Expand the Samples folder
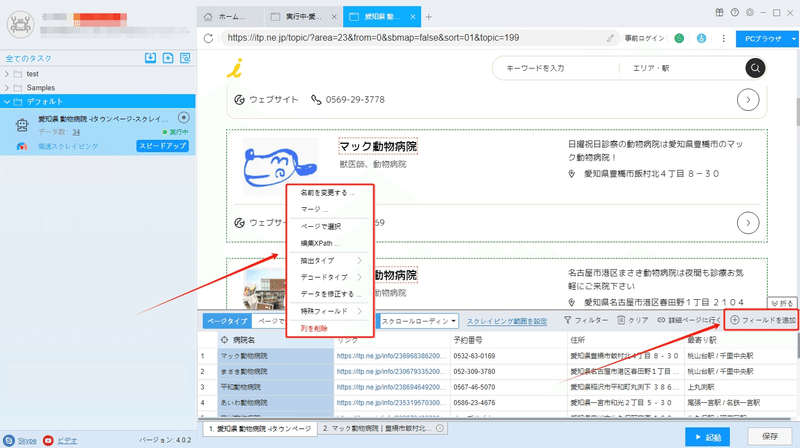This screenshot has height=448, width=800. point(7,88)
